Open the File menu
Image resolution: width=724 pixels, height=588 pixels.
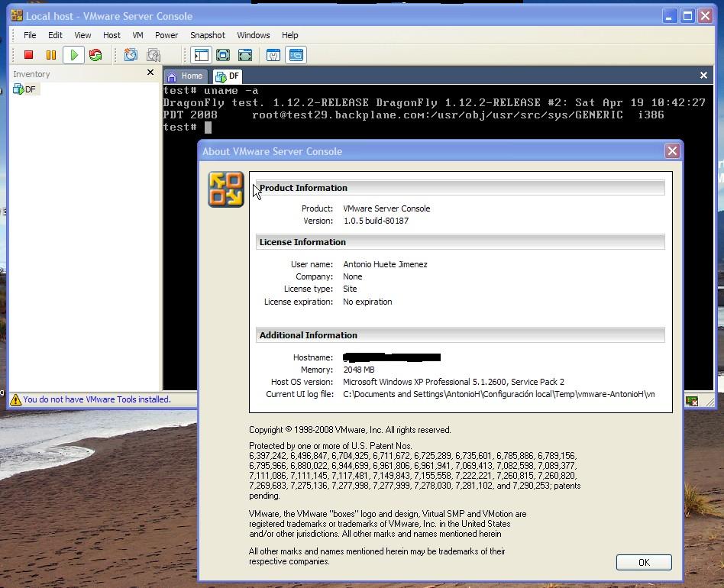[x=30, y=35]
